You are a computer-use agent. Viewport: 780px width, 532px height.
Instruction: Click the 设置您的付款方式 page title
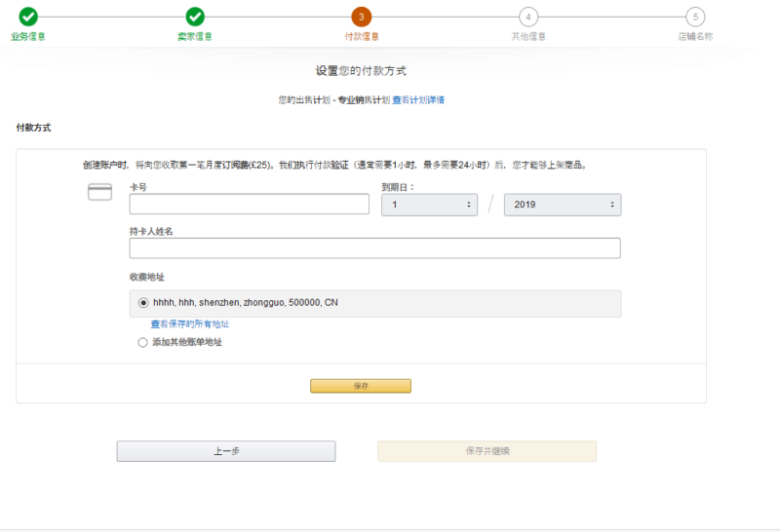tap(361, 71)
